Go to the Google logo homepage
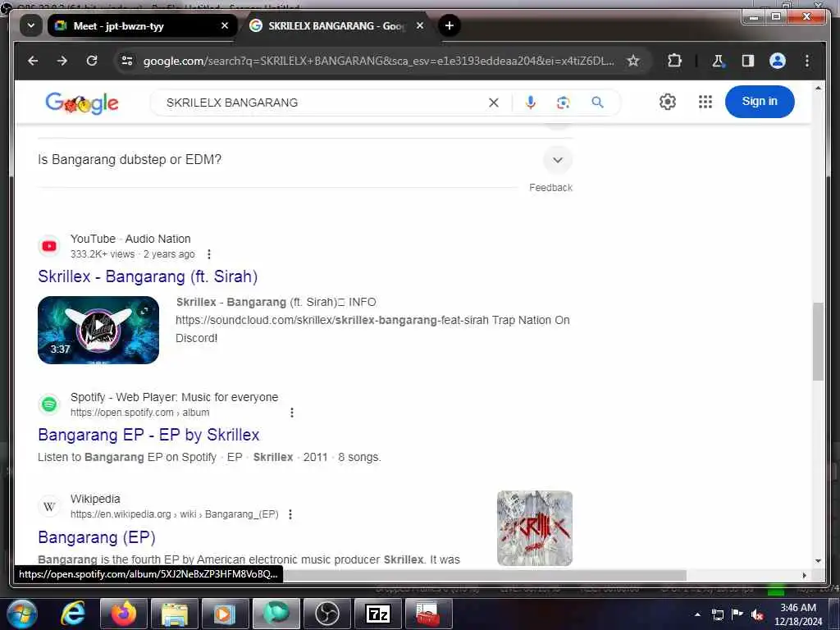 click(x=82, y=103)
